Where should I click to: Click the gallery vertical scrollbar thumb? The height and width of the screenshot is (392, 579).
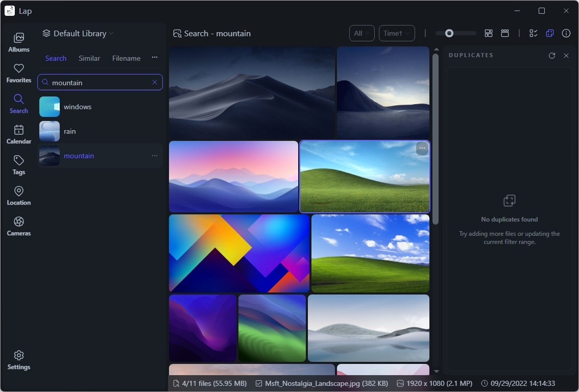coord(436,139)
